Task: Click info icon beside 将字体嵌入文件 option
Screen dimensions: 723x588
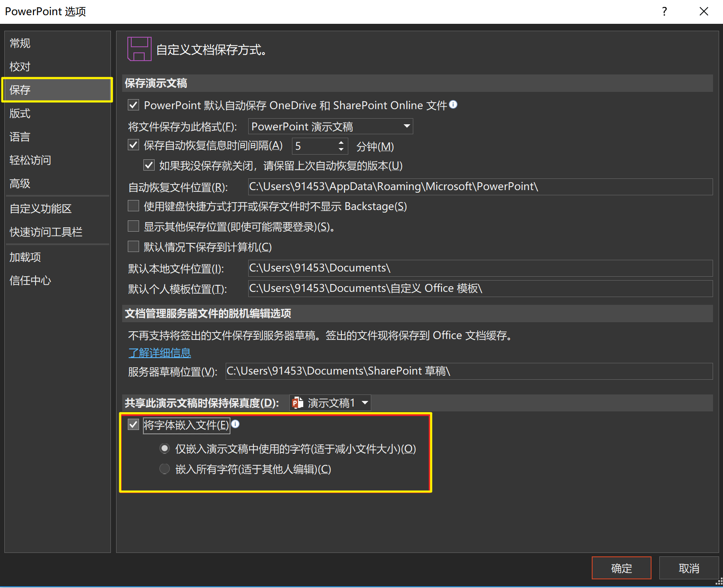Action: (235, 424)
